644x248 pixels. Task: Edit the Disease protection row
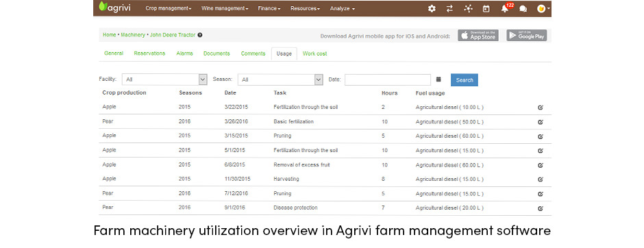(x=541, y=208)
